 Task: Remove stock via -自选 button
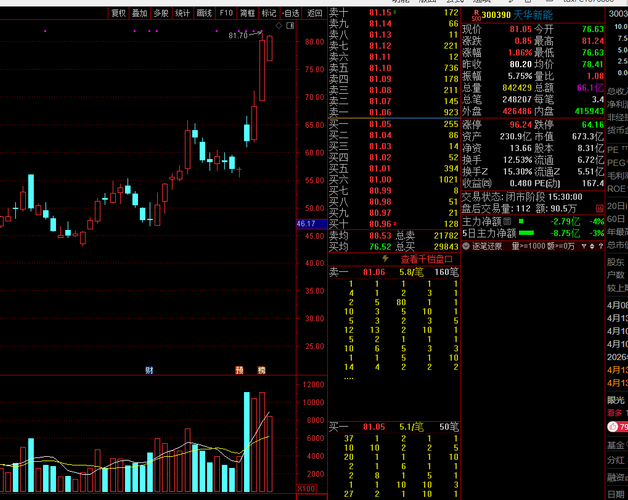click(x=291, y=13)
